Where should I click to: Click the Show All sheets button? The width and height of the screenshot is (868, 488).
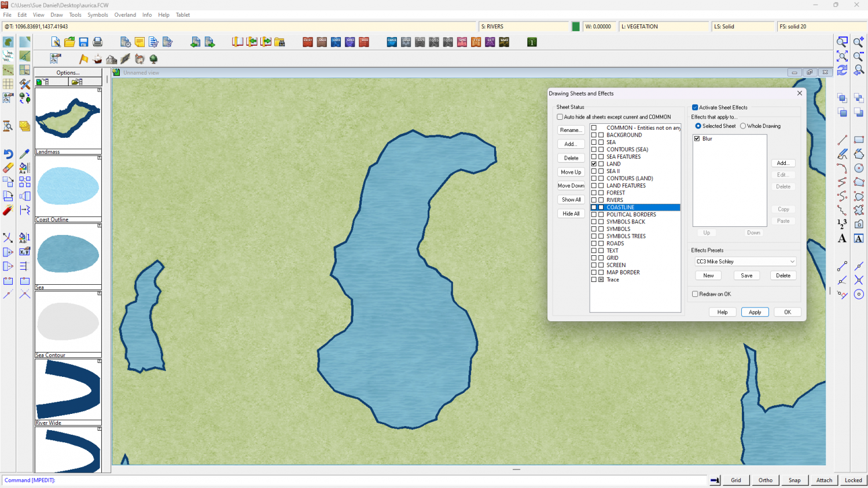[571, 200]
